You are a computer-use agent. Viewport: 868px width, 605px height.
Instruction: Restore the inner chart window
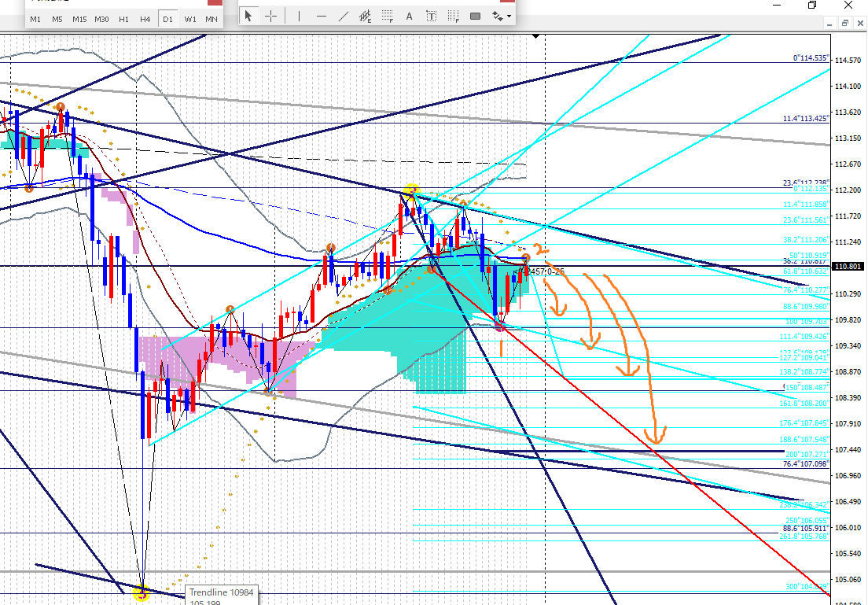(x=844, y=24)
